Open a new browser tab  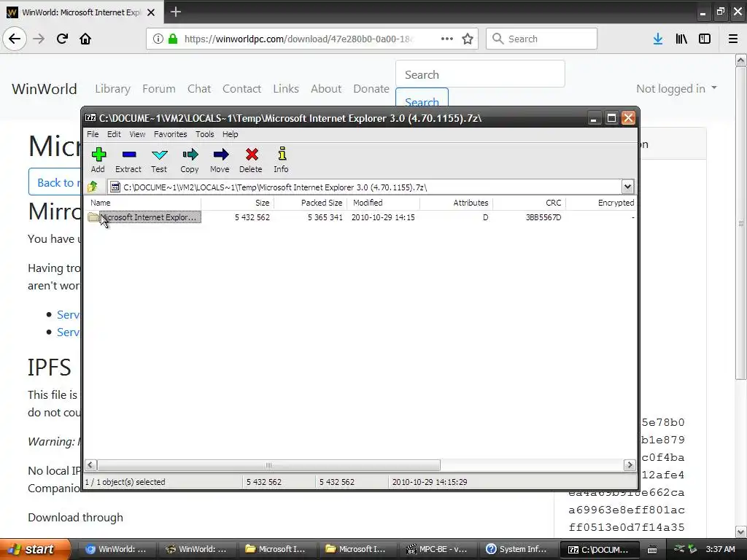(x=175, y=12)
